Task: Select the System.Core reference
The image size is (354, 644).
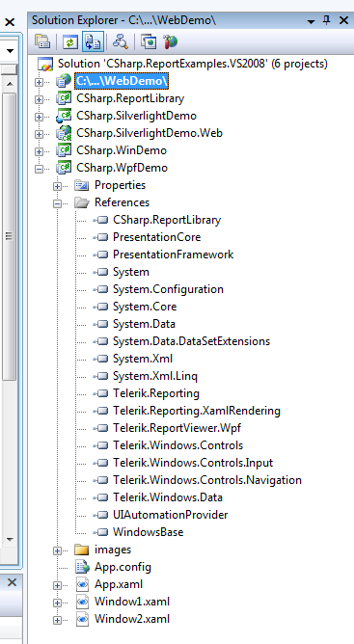Action: 145,307
